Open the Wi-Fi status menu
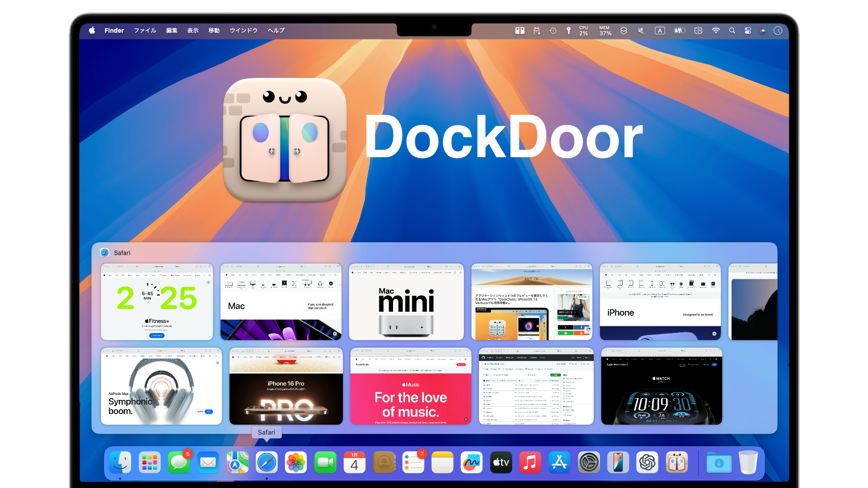868x488 pixels. point(716,31)
